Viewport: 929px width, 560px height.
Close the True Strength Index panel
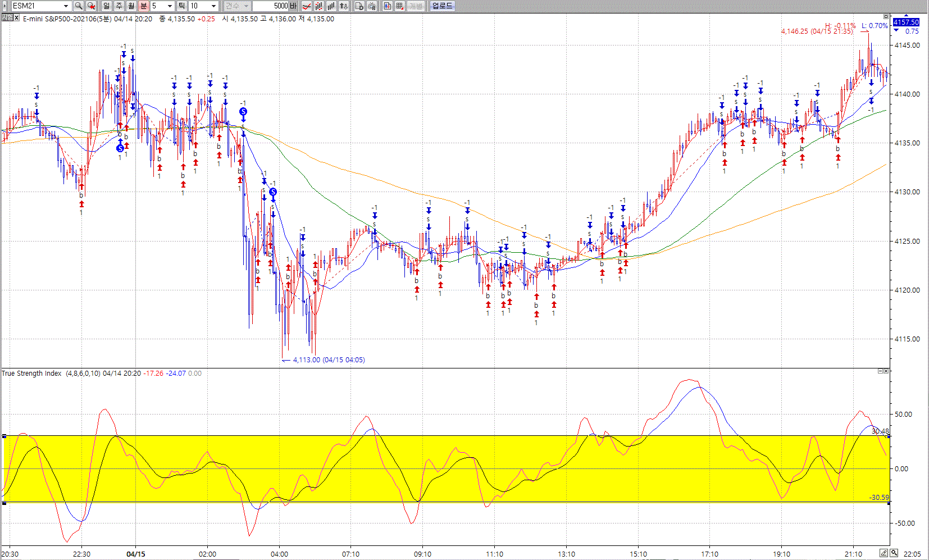click(886, 371)
